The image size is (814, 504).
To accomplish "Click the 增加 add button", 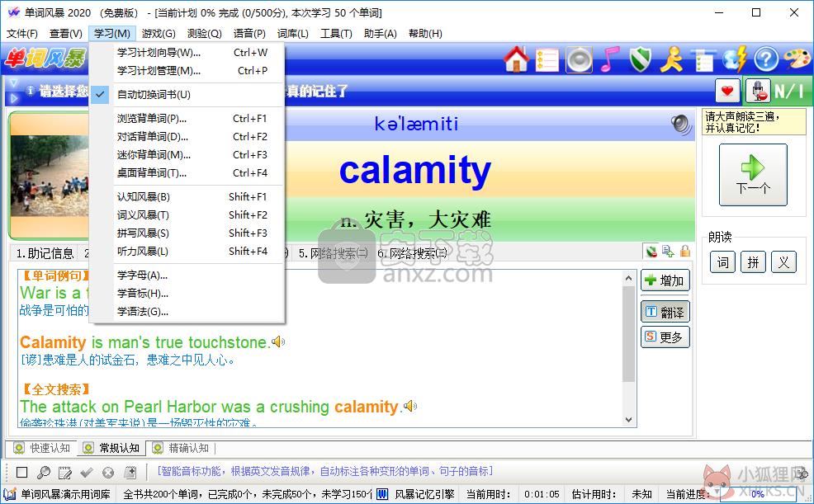I will coord(665,280).
